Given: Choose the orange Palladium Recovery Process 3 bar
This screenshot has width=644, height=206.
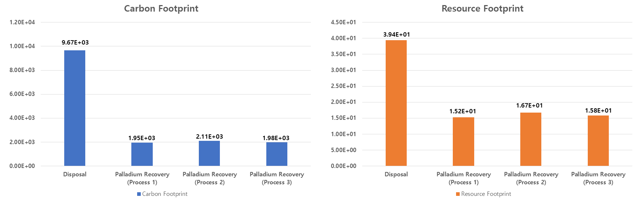Looking at the screenshot, I should pos(598,140).
